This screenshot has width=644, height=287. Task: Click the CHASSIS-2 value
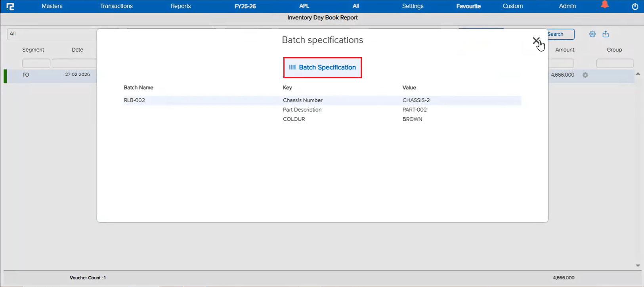coord(416,100)
